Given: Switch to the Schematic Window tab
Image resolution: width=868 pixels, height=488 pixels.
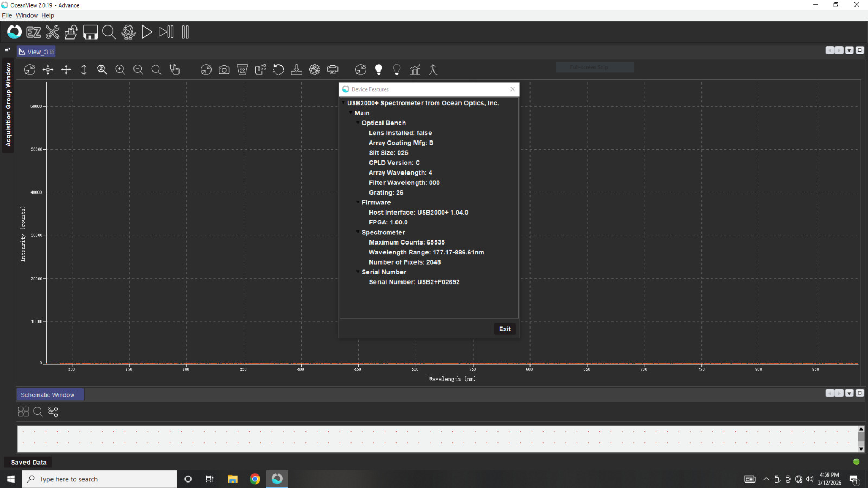Looking at the screenshot, I should coord(48,395).
